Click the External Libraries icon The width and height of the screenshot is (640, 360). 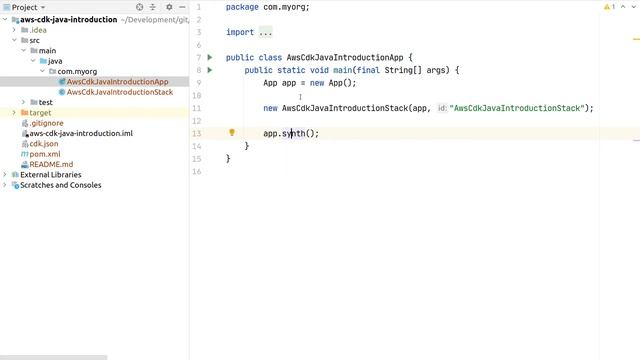click(x=15, y=174)
